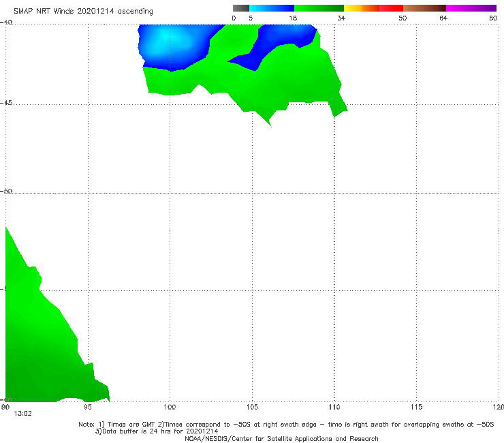Click the latitude axis label '-50'
Screen dimensions: 504x443
6,192
